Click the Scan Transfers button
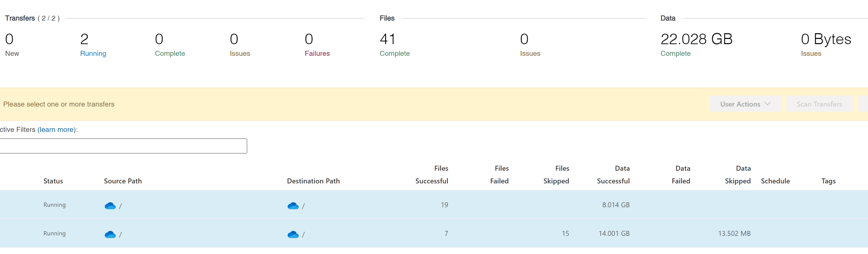 click(x=819, y=104)
